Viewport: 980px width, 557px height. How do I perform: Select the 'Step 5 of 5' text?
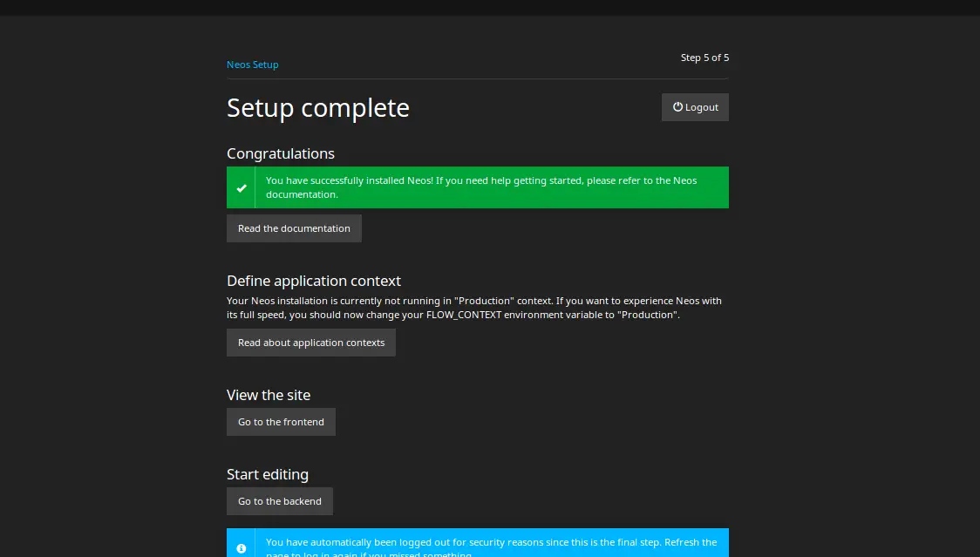[704, 58]
